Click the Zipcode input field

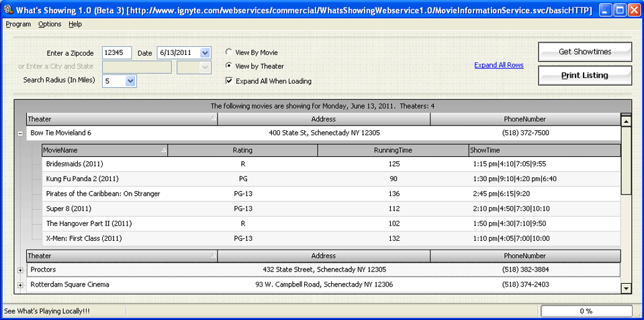(x=117, y=53)
